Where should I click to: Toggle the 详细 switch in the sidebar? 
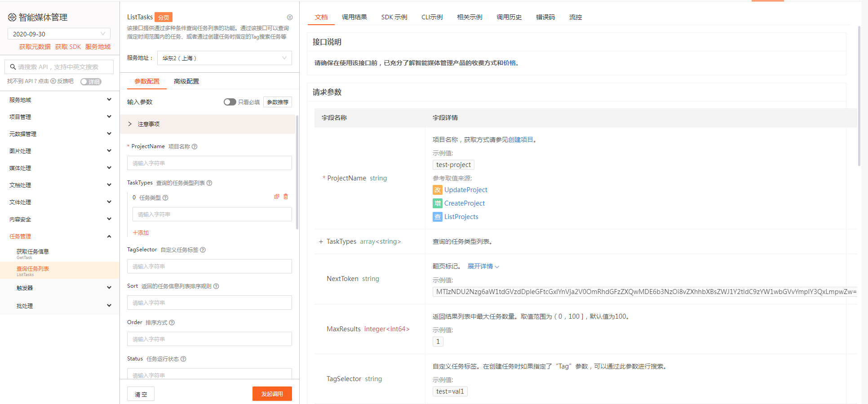pos(91,82)
